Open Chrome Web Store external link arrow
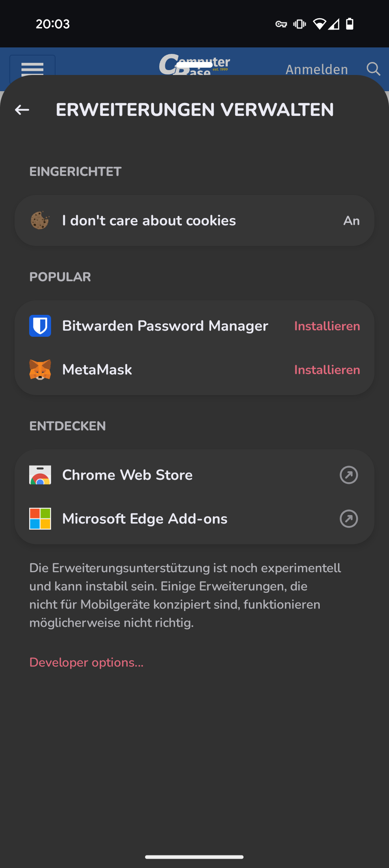 [348, 475]
